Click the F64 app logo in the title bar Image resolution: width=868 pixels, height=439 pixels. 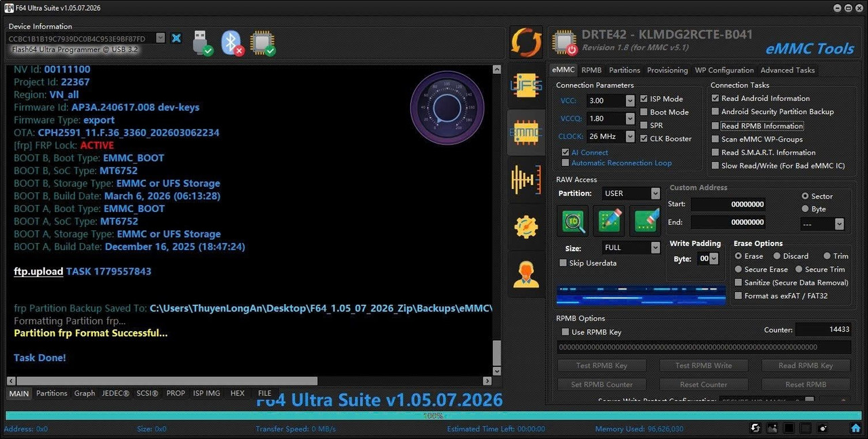tap(9, 7)
